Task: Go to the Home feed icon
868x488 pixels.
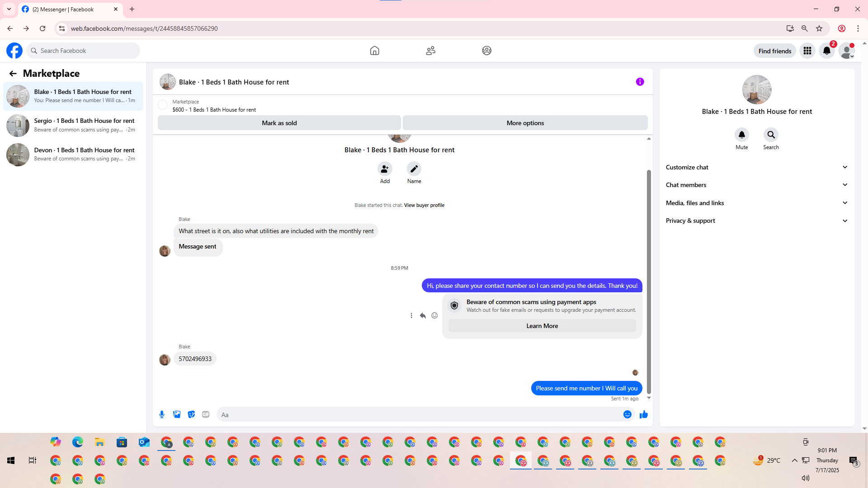Action: [375, 51]
